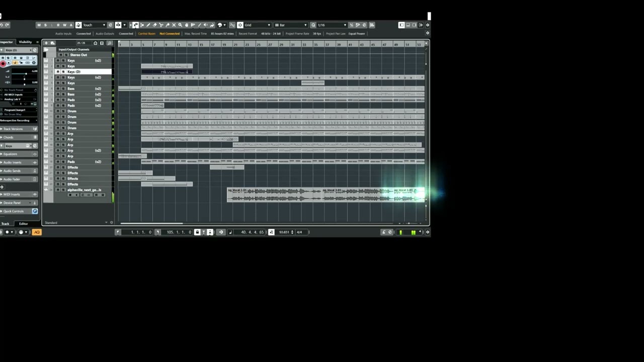
Task: Select the Stereo Out track
Action: tap(78, 55)
